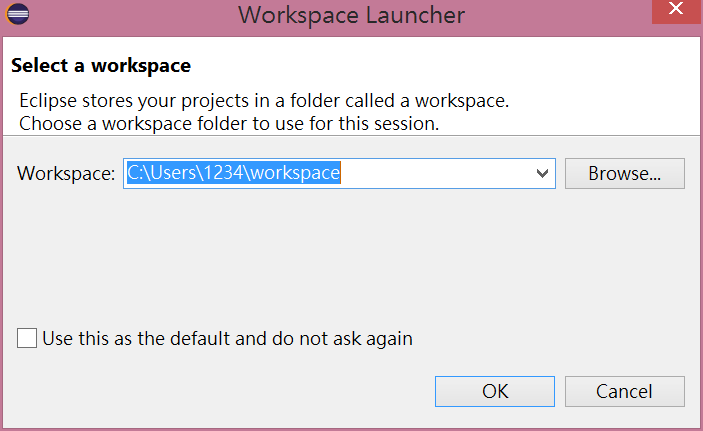Click the highlighted C:\Users\1234\workspace path text

[x=233, y=173]
